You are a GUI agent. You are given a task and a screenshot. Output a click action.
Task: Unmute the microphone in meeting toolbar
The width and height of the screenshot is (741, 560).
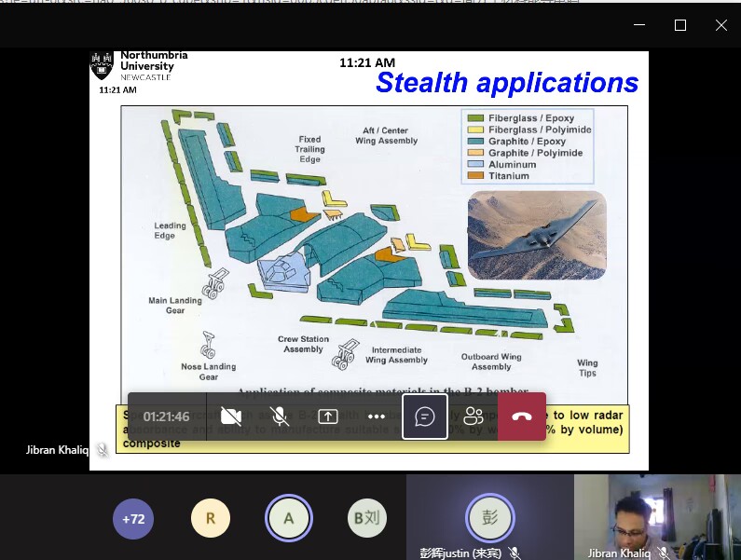tap(280, 417)
